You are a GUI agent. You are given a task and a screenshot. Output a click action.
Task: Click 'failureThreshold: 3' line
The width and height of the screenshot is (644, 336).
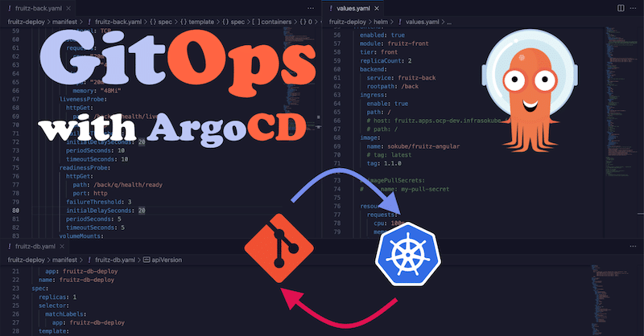98,202
